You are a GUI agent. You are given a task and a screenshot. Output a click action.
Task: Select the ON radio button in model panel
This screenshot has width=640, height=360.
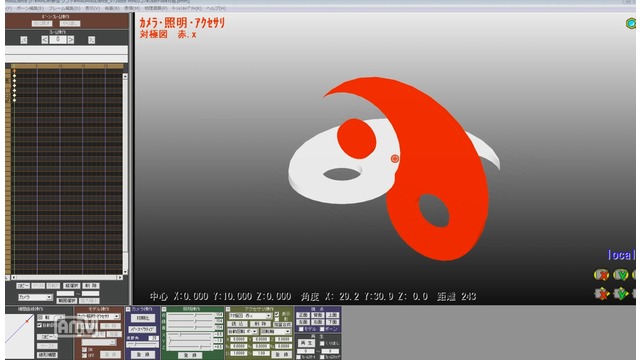84,349
